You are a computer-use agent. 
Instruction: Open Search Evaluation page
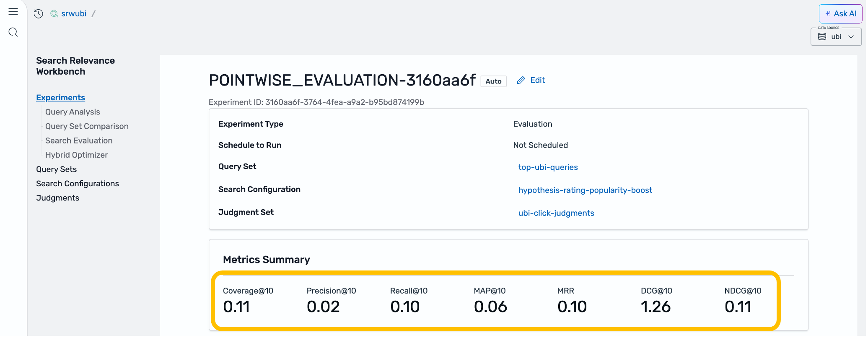pos(79,140)
